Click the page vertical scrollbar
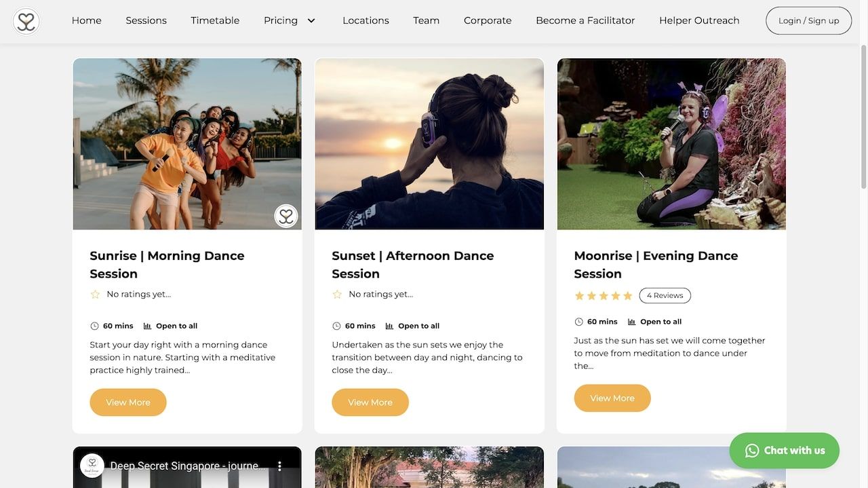The image size is (868, 488). (863, 115)
